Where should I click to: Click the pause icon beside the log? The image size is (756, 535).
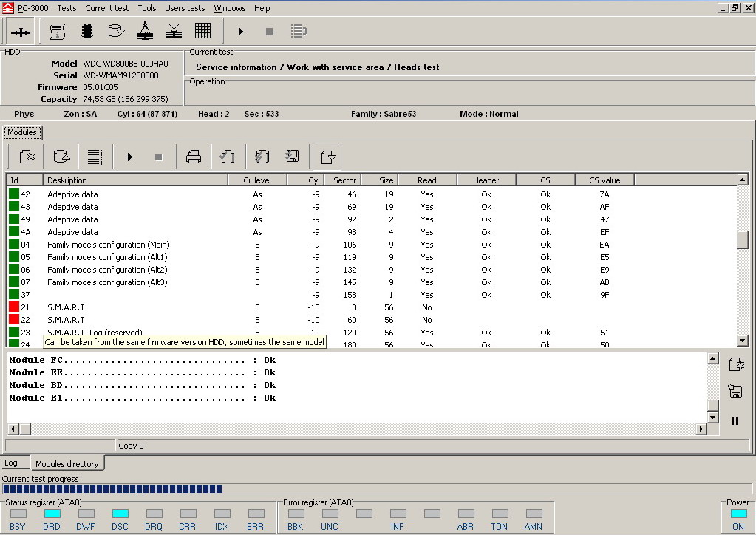coord(735,420)
